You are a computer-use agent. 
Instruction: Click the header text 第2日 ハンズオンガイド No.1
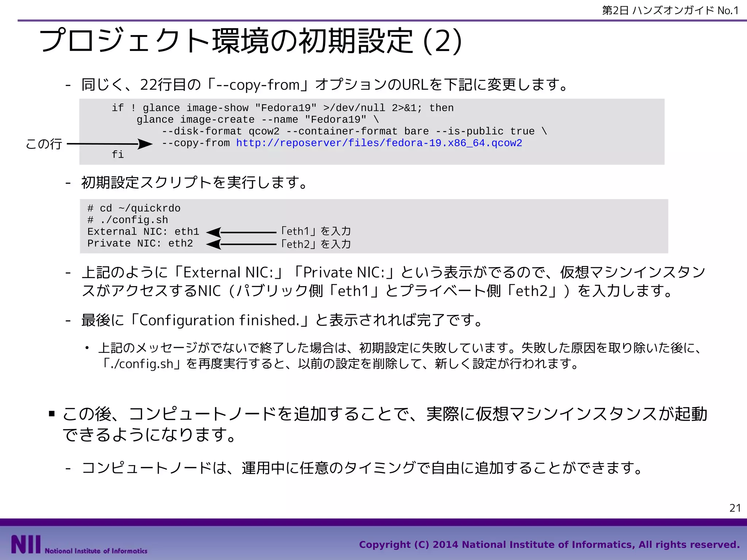[670, 10]
